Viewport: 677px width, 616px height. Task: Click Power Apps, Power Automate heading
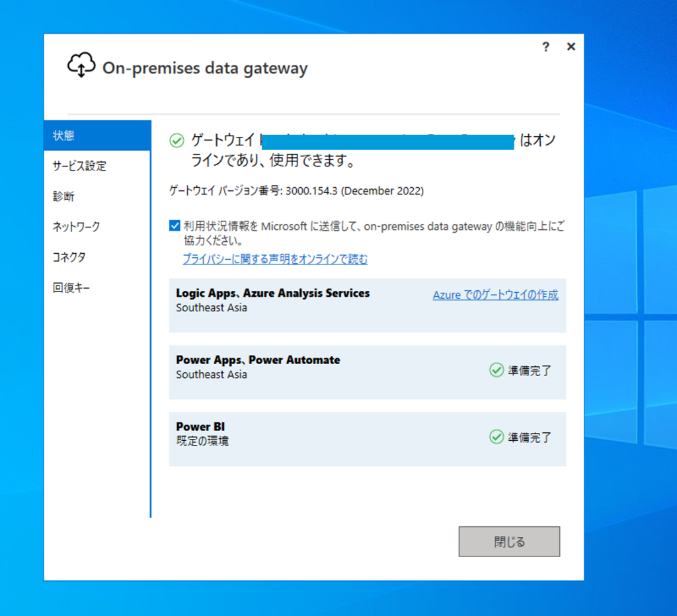(259, 360)
